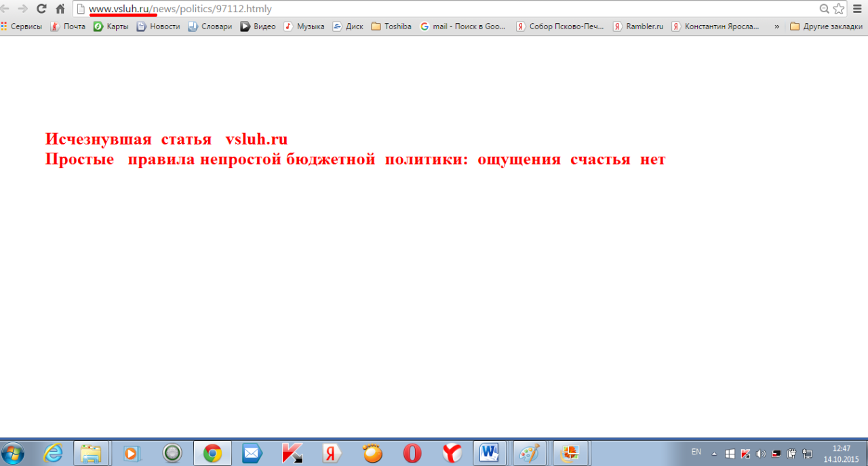The image size is (868, 466).
Task: Open the Словари bookmark
Action: pyautogui.click(x=210, y=26)
